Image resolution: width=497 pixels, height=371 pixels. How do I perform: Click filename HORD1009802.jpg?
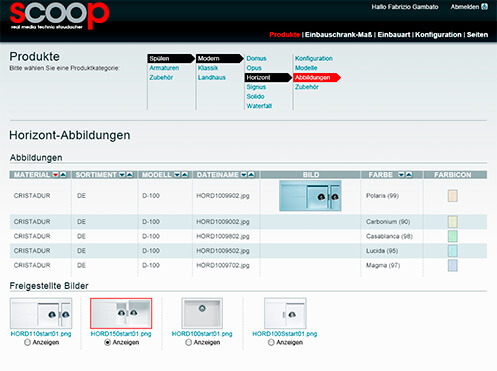[223, 236]
